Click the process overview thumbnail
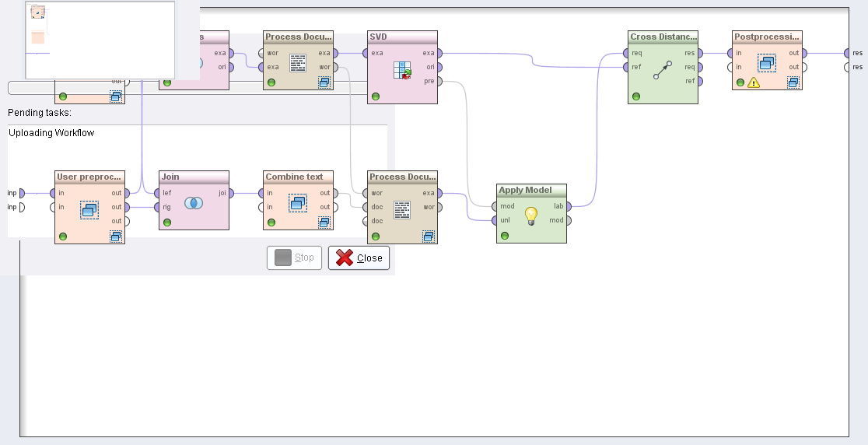 pyautogui.click(x=112, y=40)
